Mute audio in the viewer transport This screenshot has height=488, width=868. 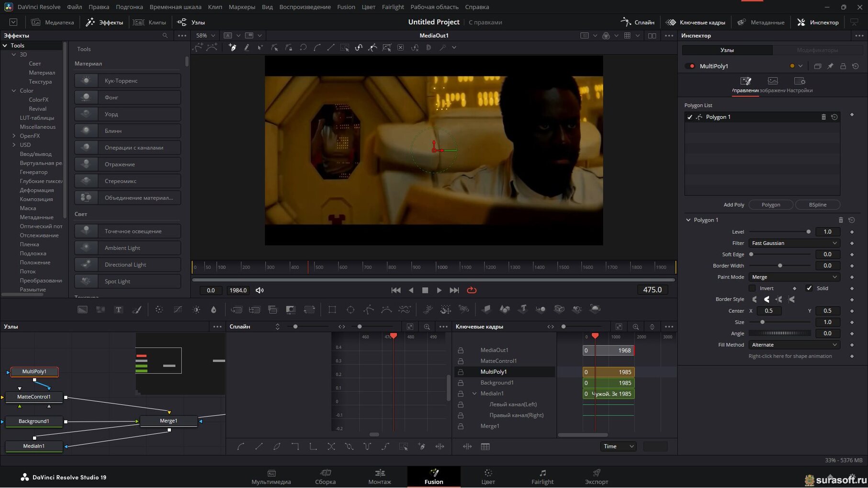tap(259, 290)
